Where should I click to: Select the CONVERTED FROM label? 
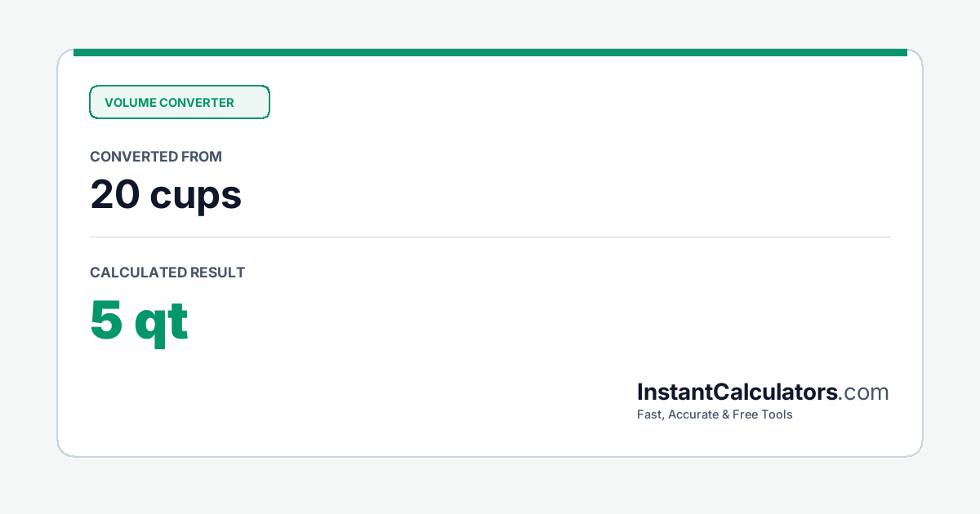[156, 157]
